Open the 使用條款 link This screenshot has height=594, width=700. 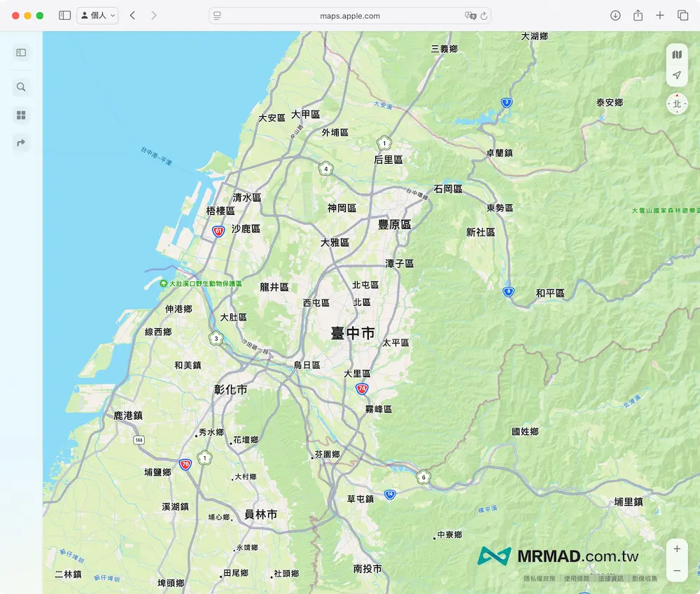point(576,579)
